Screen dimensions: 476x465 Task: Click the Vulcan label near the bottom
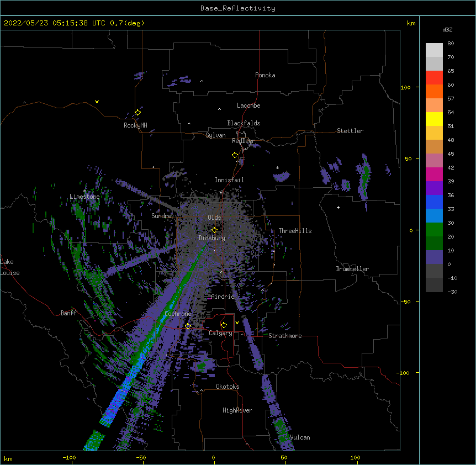coord(300,437)
